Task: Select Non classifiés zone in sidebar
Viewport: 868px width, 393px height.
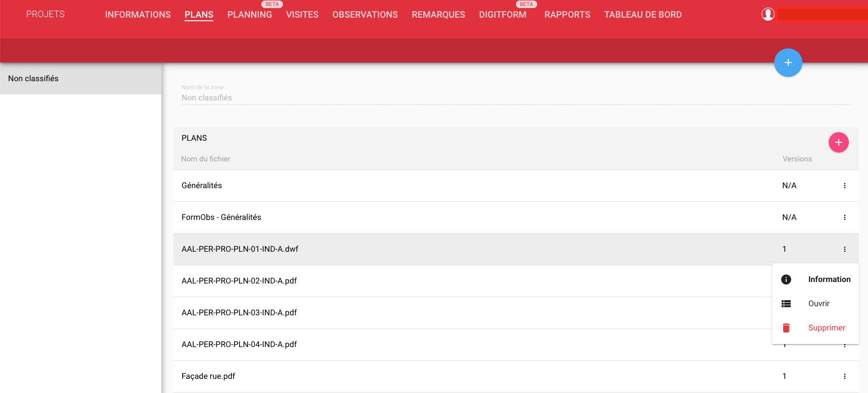Action: pos(33,79)
